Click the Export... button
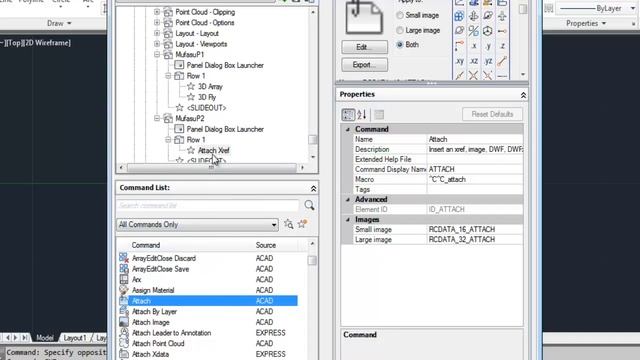640x360 pixels. tap(364, 64)
